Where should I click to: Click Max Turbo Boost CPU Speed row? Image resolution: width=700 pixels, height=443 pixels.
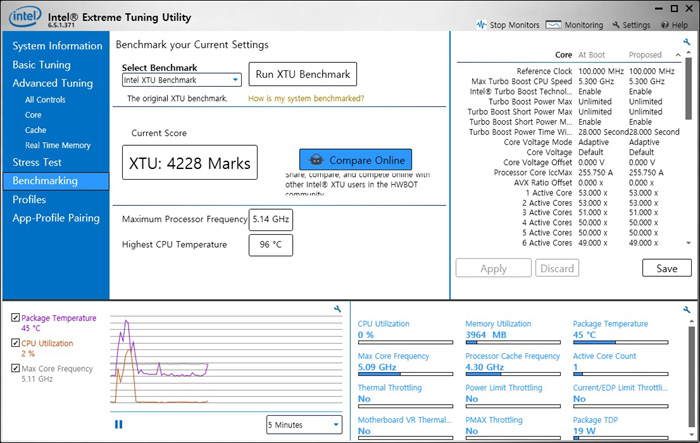coord(569,81)
